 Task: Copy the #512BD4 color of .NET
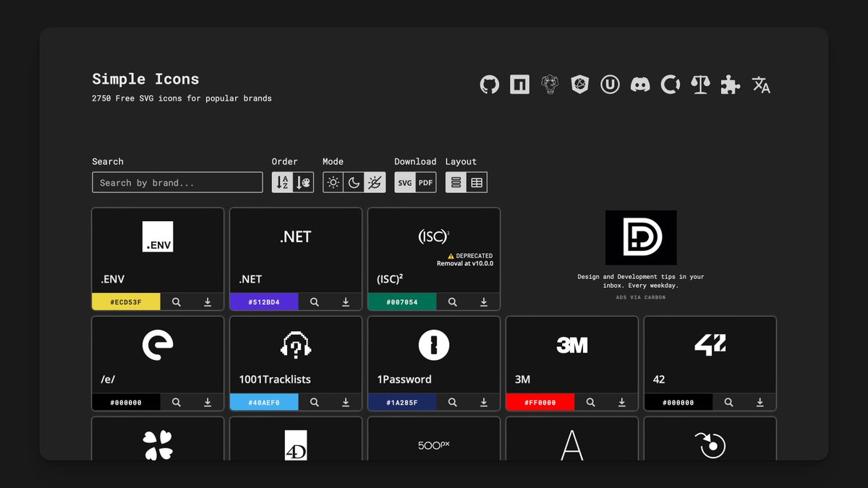coord(264,302)
